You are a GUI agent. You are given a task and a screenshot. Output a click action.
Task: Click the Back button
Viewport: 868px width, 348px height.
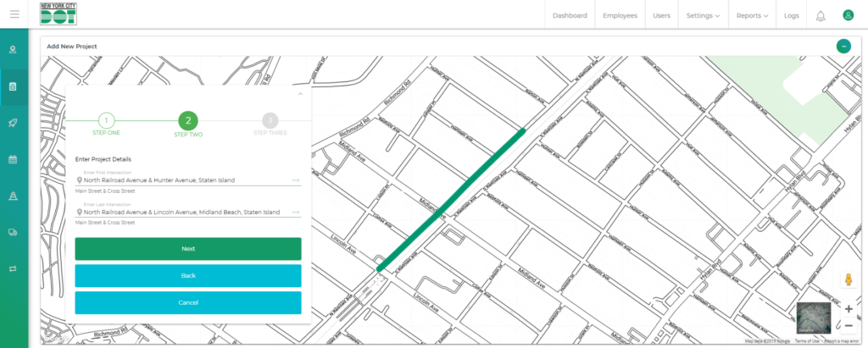[x=188, y=276]
